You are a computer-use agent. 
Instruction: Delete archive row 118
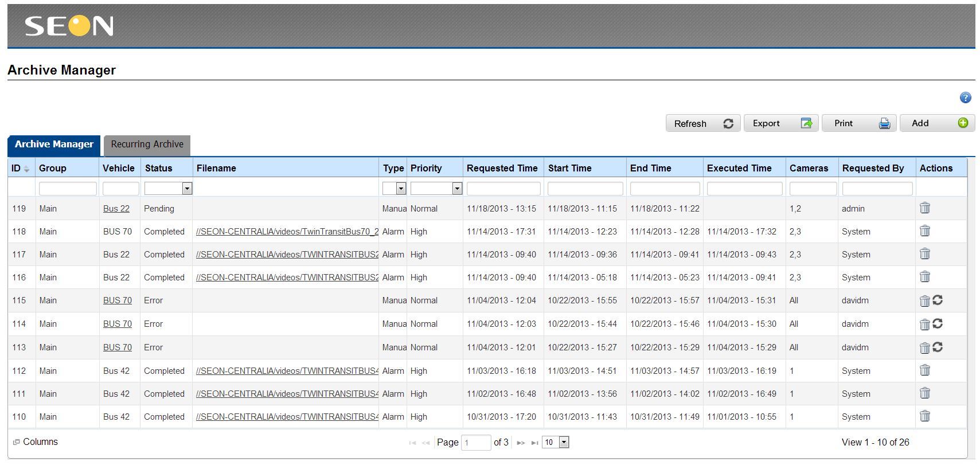coord(924,231)
